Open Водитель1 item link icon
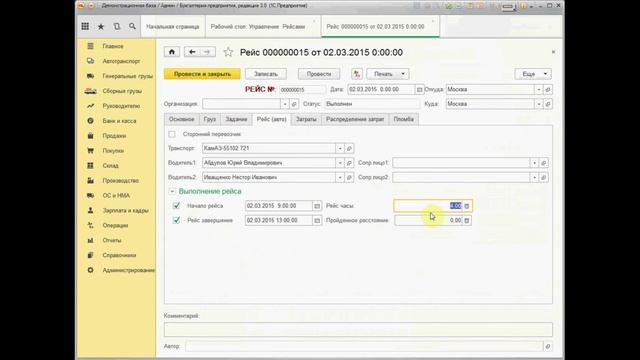Viewport: 640px width, 360px height. pos(349,163)
